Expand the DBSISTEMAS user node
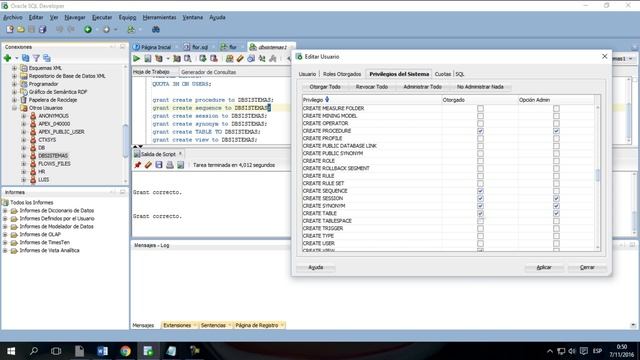Screen dimensions: 640x360 [24, 156]
